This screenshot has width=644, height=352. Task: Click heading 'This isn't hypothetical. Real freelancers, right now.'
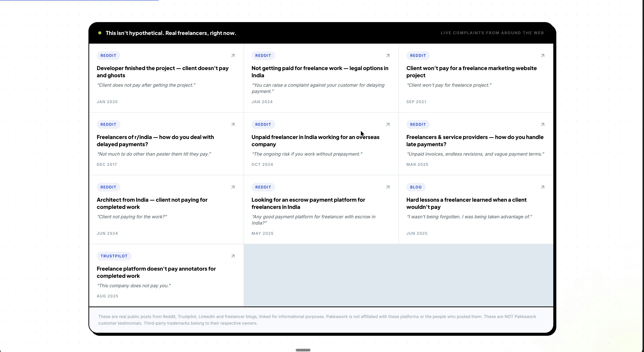(171, 33)
